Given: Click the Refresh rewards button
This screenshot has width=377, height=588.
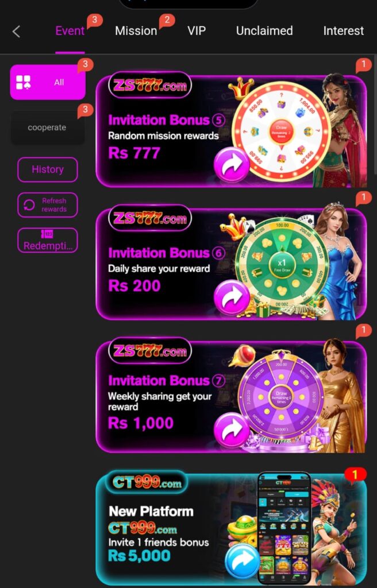Looking at the screenshot, I should [x=48, y=205].
